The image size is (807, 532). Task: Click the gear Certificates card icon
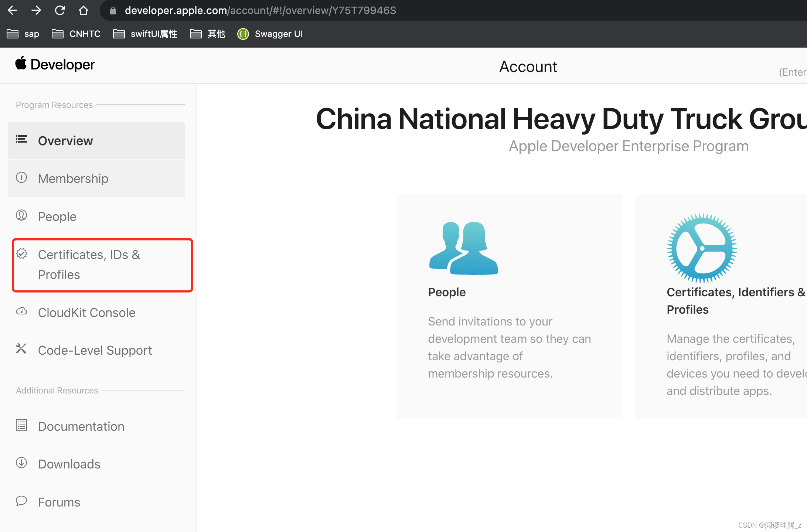point(701,248)
